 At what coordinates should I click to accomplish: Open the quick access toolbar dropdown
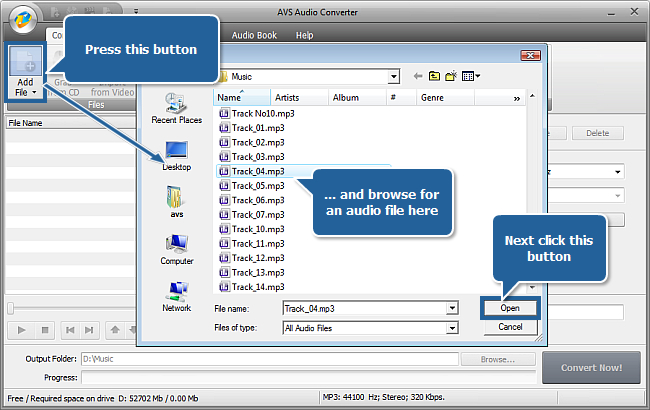coord(136,11)
